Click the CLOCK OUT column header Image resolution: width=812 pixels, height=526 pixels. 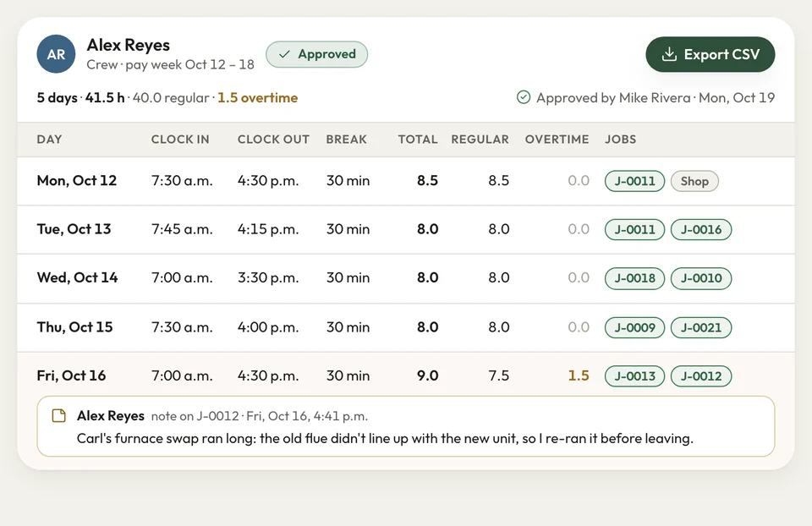[x=273, y=140]
